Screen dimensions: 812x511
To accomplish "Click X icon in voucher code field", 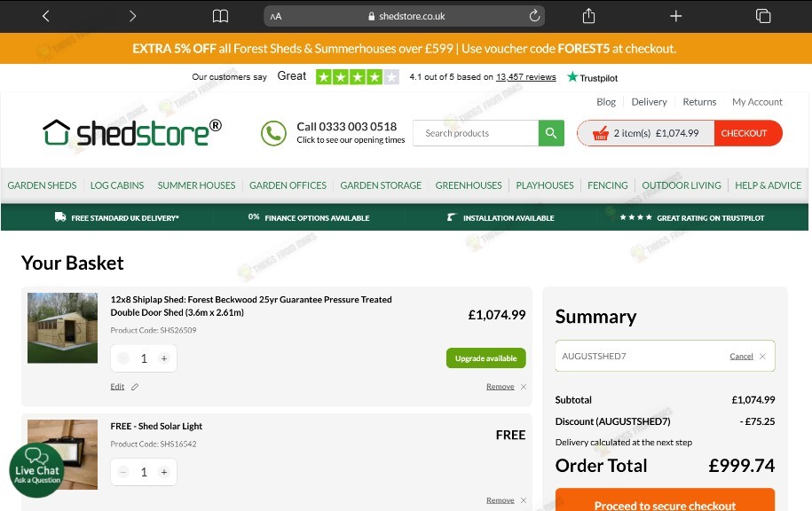I will [x=762, y=357].
